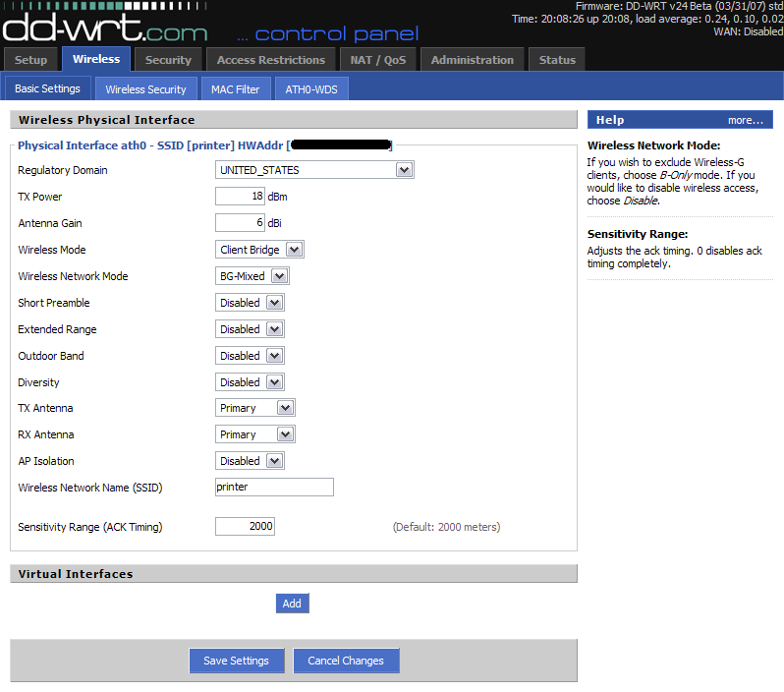Click the Wireless Physical Interface heading
The height and width of the screenshot is (692, 784).
[x=106, y=120]
